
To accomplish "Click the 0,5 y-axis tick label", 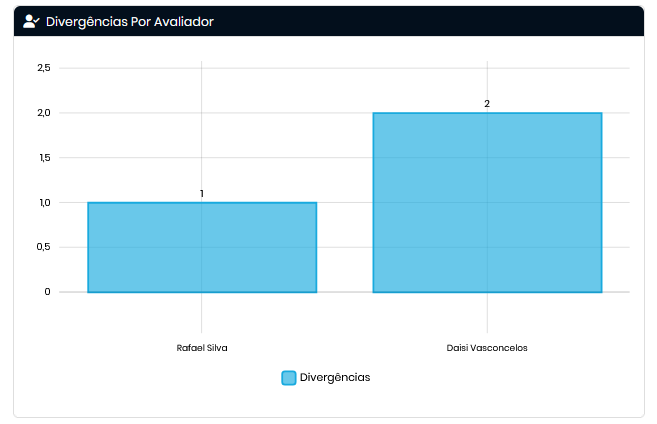I will [43, 248].
